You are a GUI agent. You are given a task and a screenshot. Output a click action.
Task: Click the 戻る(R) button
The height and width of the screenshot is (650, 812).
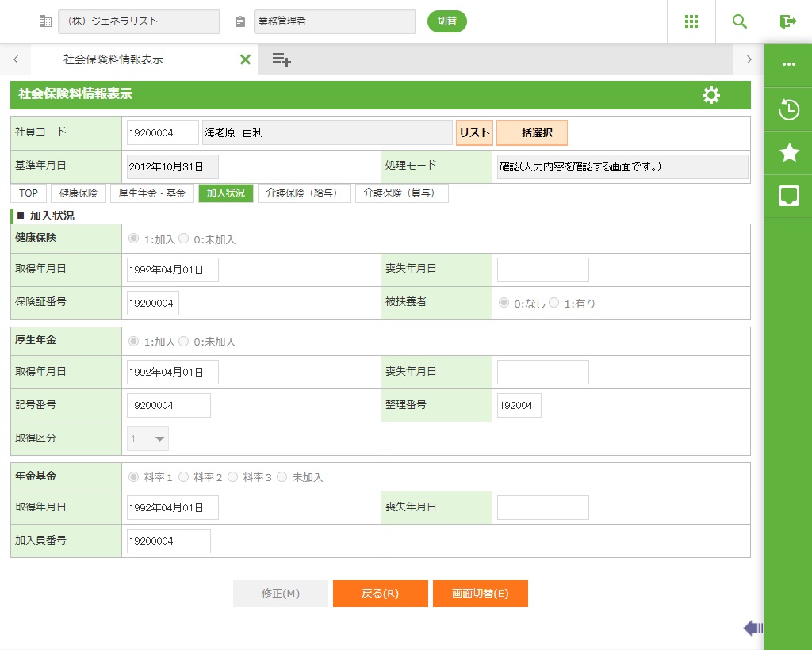(x=380, y=594)
